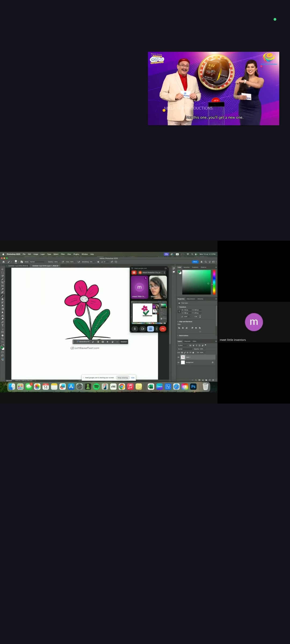Screen dimensions: 290x644
Task: Click the Stop sharing button
Action: pyautogui.click(x=123, y=378)
